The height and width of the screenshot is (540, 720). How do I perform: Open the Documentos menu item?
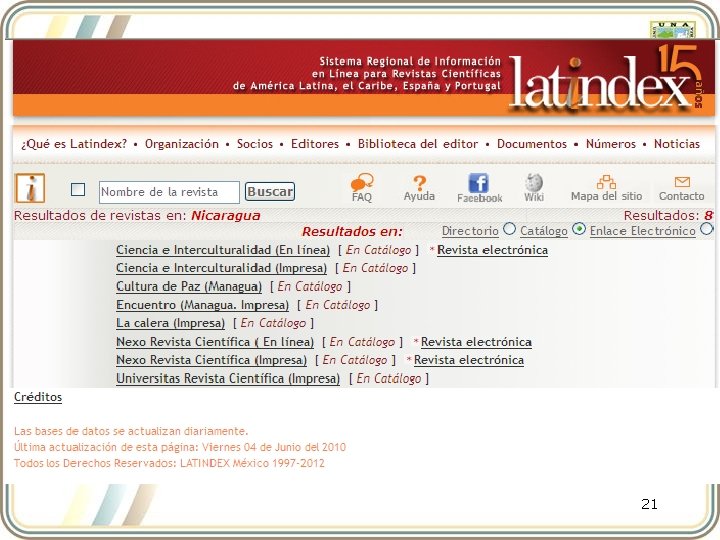[532, 144]
